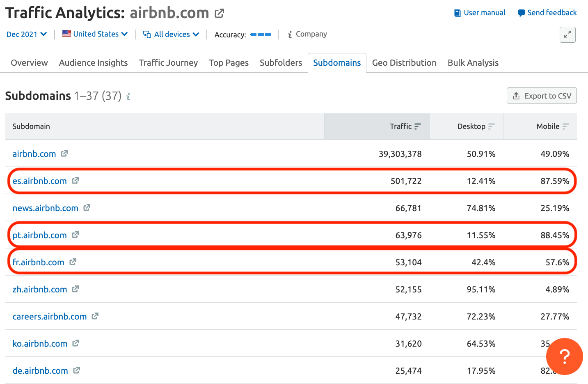
Task: Click desktop value 64.53%
Action: tap(481, 344)
